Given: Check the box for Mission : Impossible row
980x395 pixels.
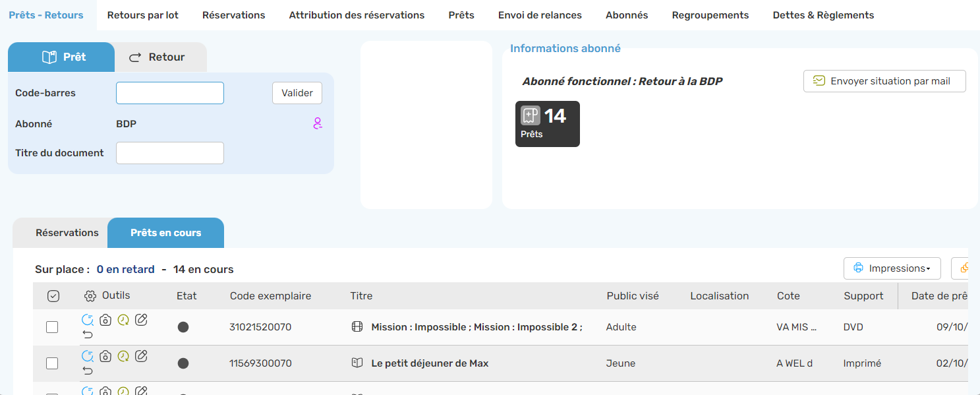Looking at the screenshot, I should (52, 327).
